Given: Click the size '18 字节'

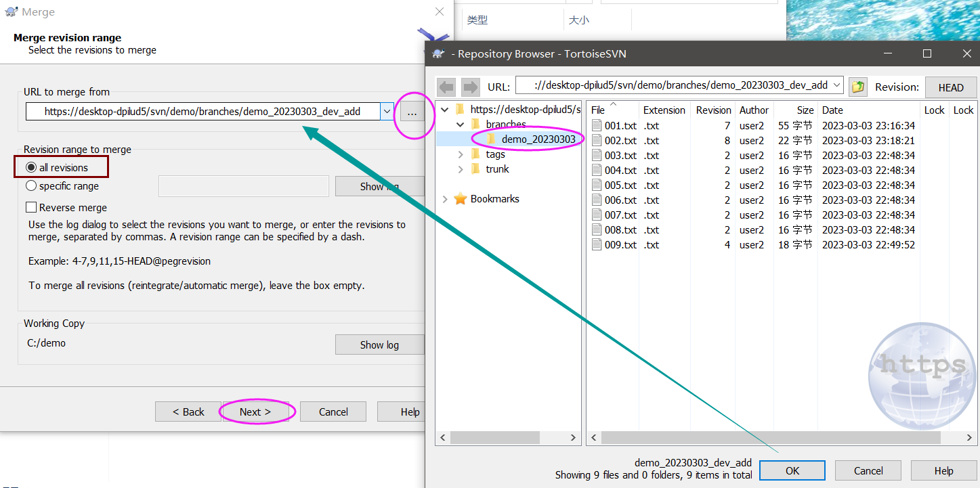Looking at the screenshot, I should click(x=795, y=245).
